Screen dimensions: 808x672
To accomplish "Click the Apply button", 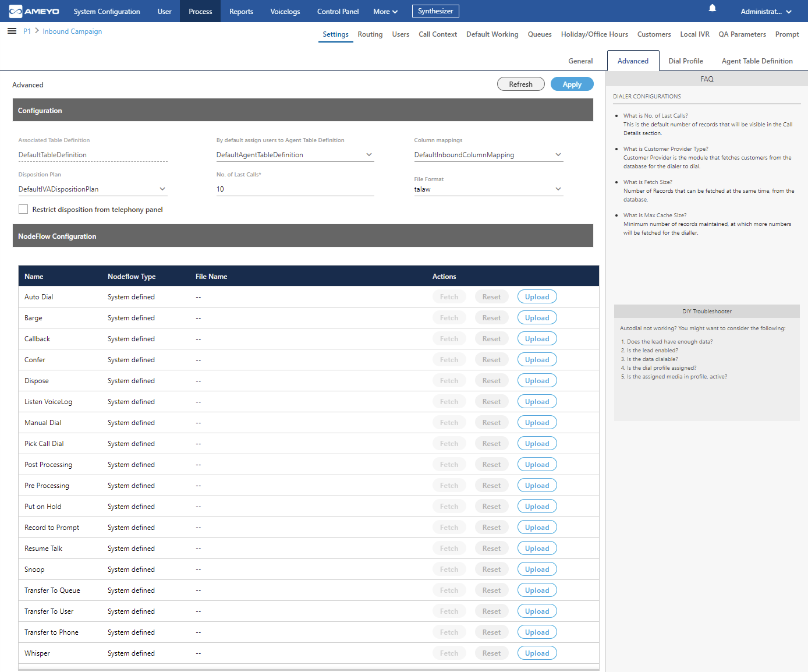I will [x=572, y=84].
